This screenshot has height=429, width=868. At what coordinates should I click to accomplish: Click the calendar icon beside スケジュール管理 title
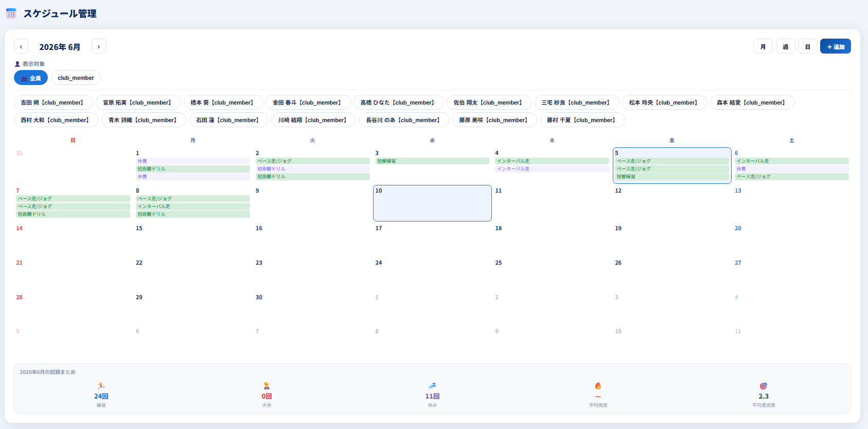(x=11, y=13)
